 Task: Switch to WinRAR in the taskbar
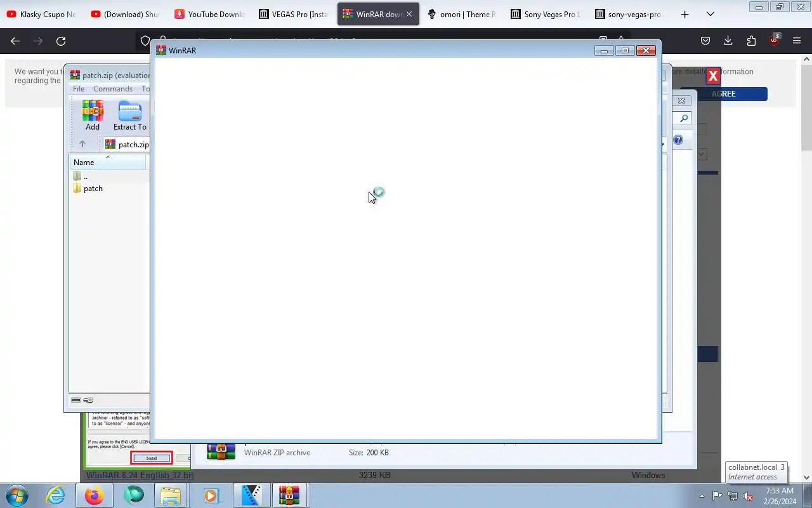coord(289,495)
